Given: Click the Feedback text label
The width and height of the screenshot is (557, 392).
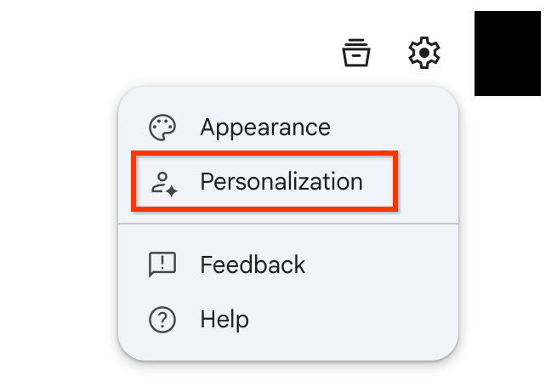Looking at the screenshot, I should point(253,264).
